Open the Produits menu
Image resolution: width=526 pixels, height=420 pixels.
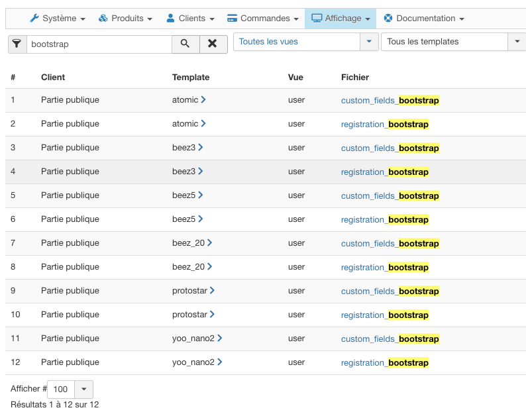125,19
